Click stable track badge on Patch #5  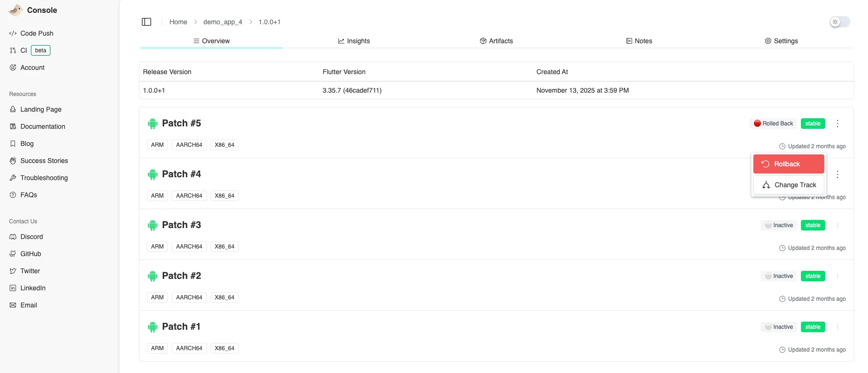tap(813, 124)
